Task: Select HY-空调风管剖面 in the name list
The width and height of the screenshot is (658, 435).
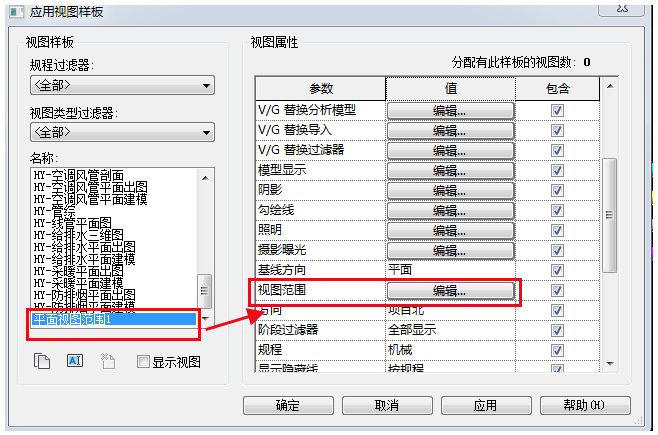Action: pyautogui.click(x=78, y=175)
